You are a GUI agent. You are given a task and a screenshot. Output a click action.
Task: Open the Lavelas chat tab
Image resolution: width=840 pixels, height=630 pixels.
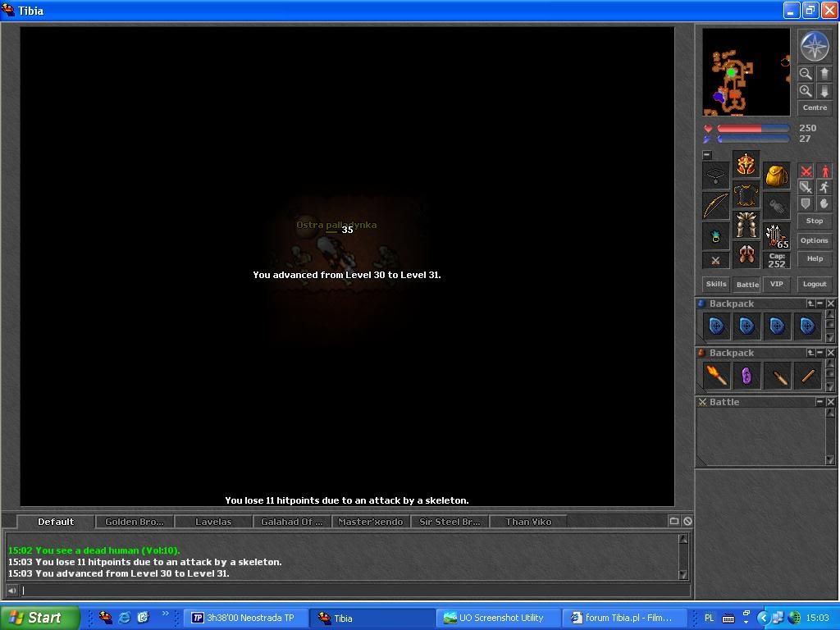tap(213, 522)
